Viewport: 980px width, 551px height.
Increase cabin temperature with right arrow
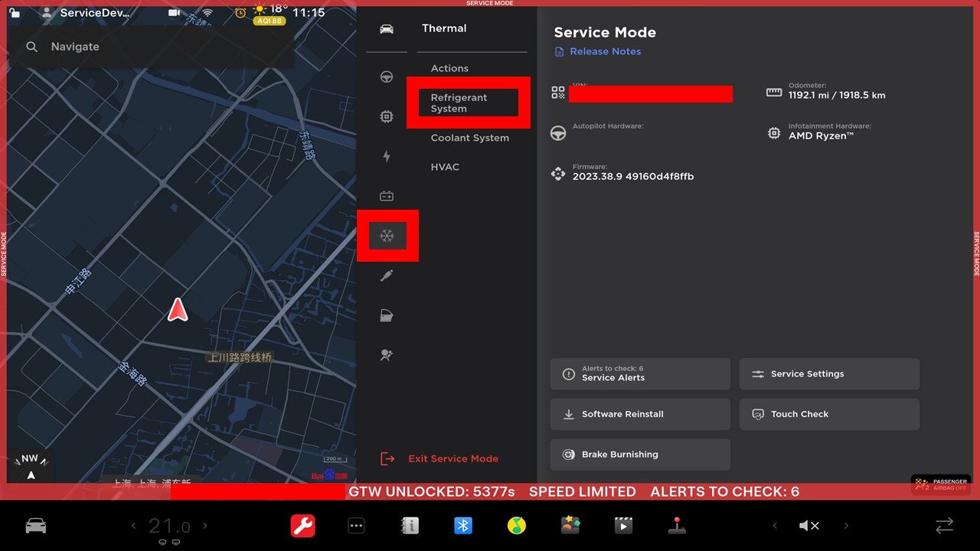tap(204, 526)
